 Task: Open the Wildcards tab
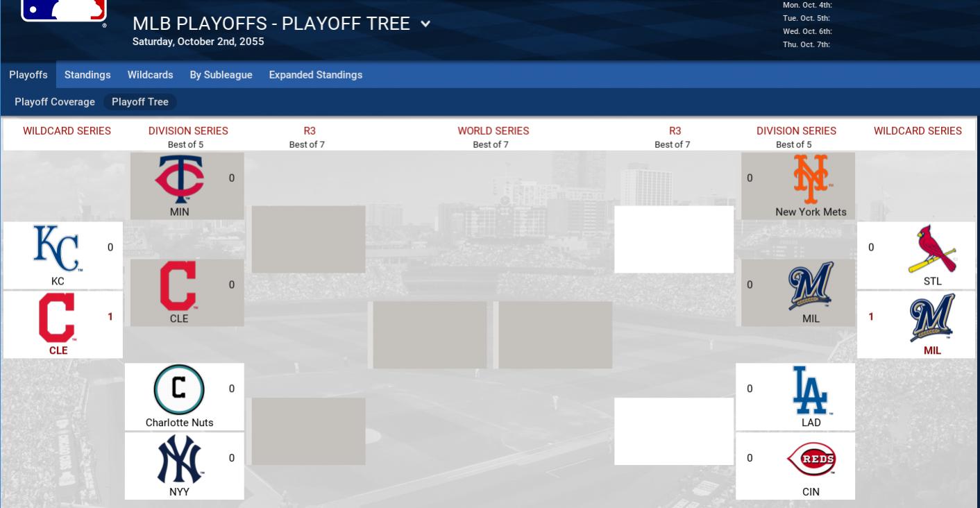click(x=150, y=75)
